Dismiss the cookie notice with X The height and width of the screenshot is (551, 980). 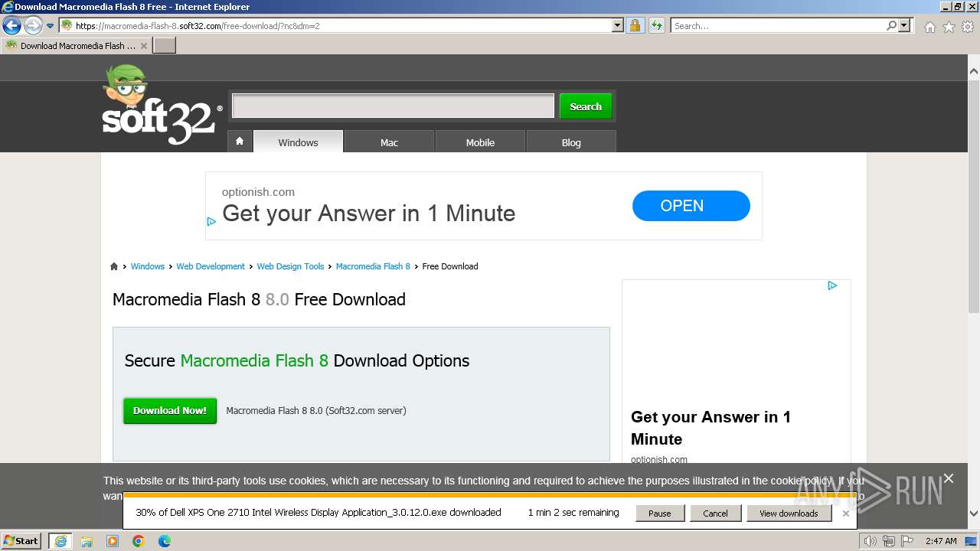pyautogui.click(x=949, y=478)
